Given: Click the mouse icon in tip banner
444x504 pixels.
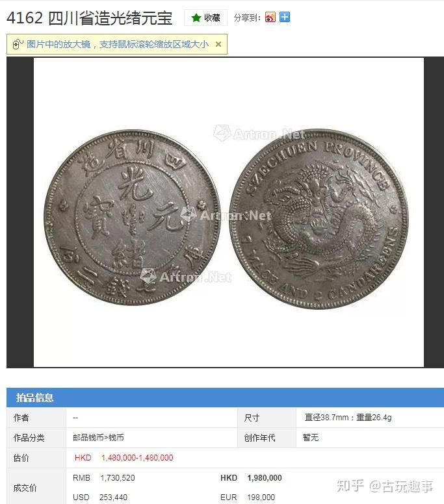Looking at the screenshot, I should (x=18, y=44).
